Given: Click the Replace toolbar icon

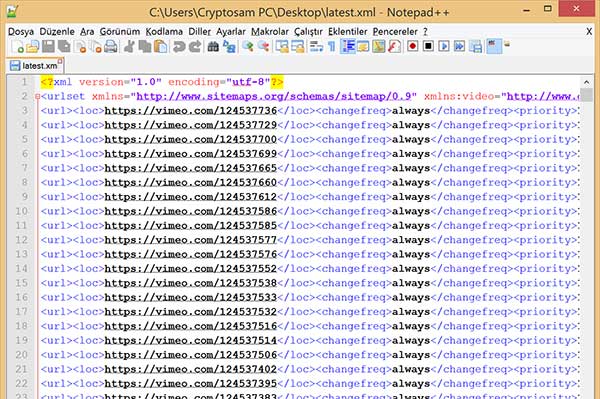Looking at the screenshot, I should [229, 46].
